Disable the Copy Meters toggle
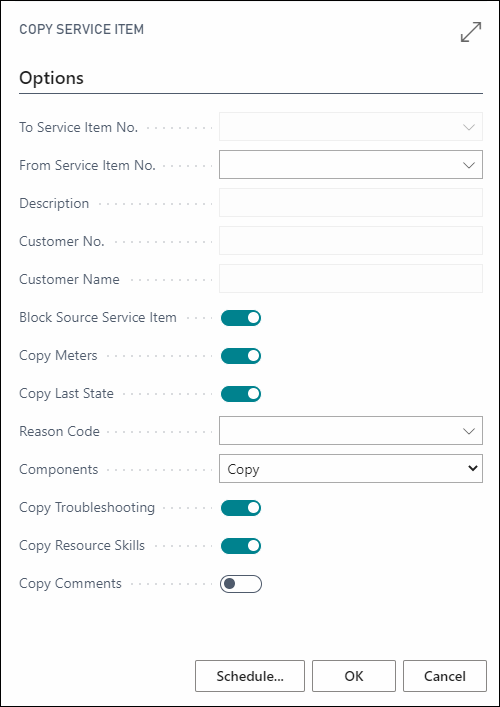The width and height of the screenshot is (500, 707). click(241, 356)
